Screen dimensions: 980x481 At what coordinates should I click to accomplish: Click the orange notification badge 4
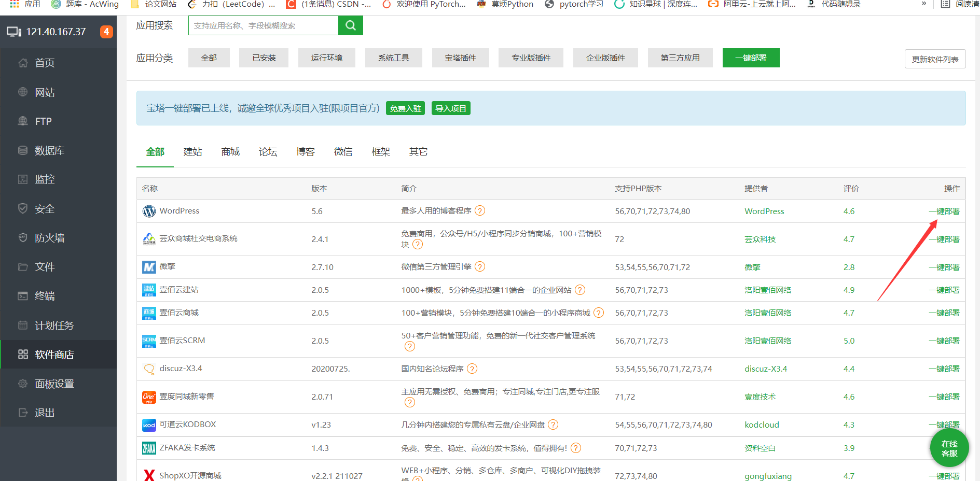point(106,32)
